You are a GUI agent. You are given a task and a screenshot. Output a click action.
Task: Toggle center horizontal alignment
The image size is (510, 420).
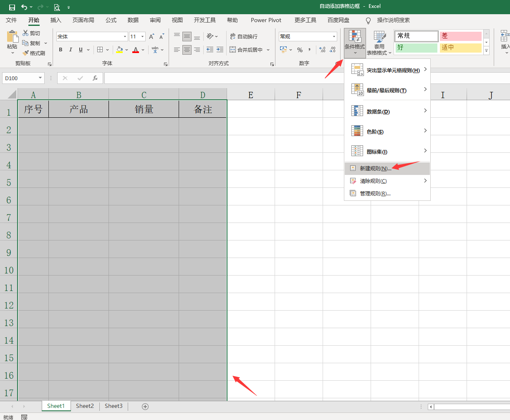tap(187, 50)
